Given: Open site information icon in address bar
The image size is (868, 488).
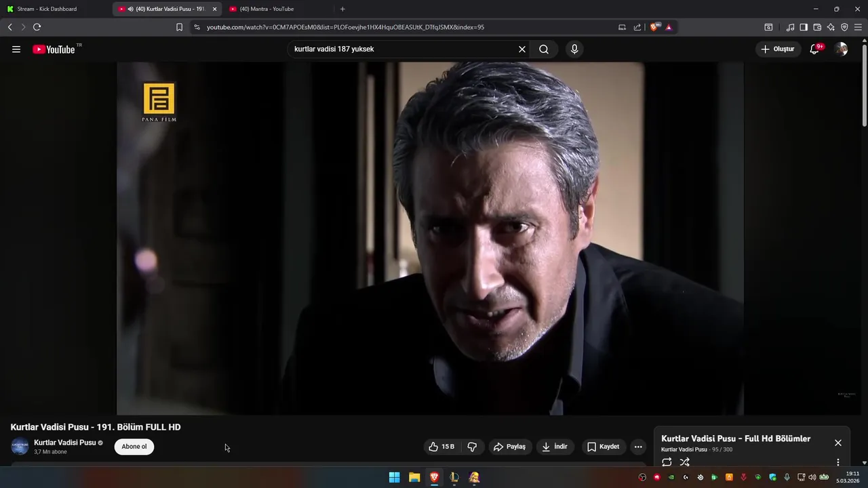Looking at the screenshot, I should click(x=197, y=27).
